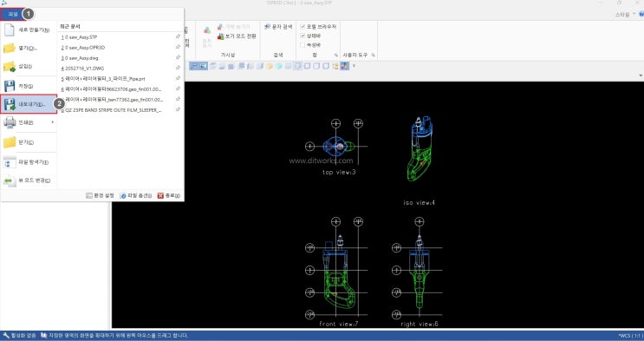Click the 삽입 insert folder icon
644x341 pixels.
click(x=10, y=66)
